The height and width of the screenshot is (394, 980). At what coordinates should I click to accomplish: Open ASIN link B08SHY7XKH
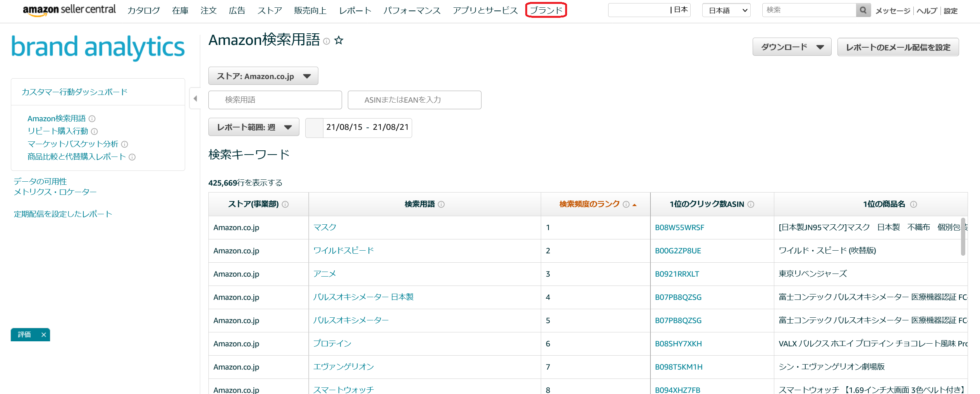(678, 344)
